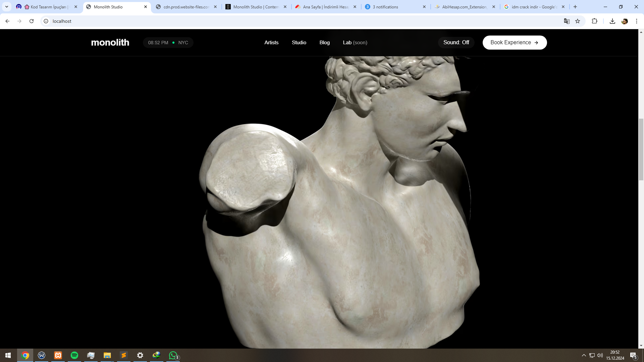
Task: Click the page reload icon
Action: pyautogui.click(x=32, y=21)
